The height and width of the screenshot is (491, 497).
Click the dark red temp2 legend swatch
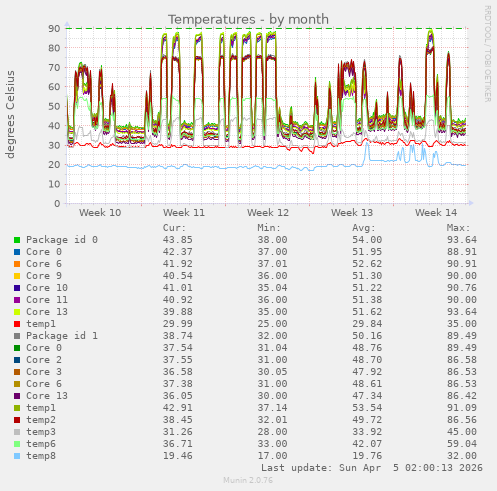pyautogui.click(x=17, y=420)
